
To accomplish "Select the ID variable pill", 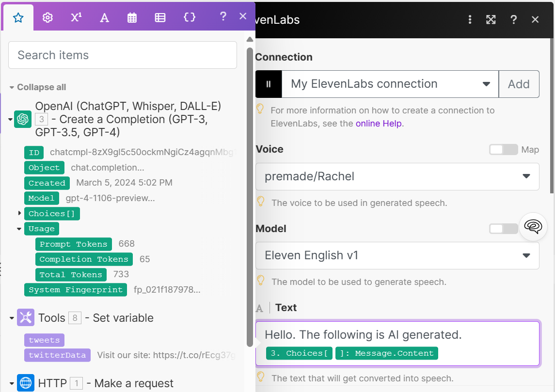I will 34,153.
